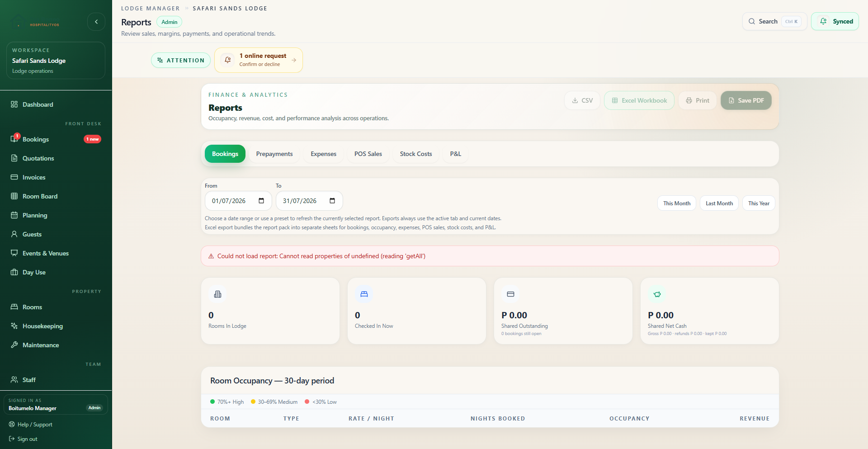Screen dimensions: 868x449
Task: Switch to the Expenses tab
Action: [x=324, y=154]
